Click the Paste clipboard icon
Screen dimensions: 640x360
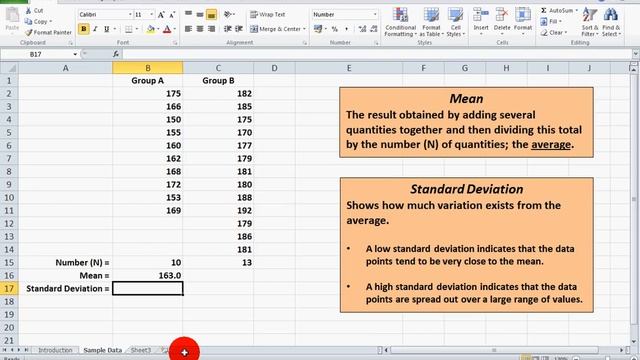pyautogui.click(x=12, y=15)
